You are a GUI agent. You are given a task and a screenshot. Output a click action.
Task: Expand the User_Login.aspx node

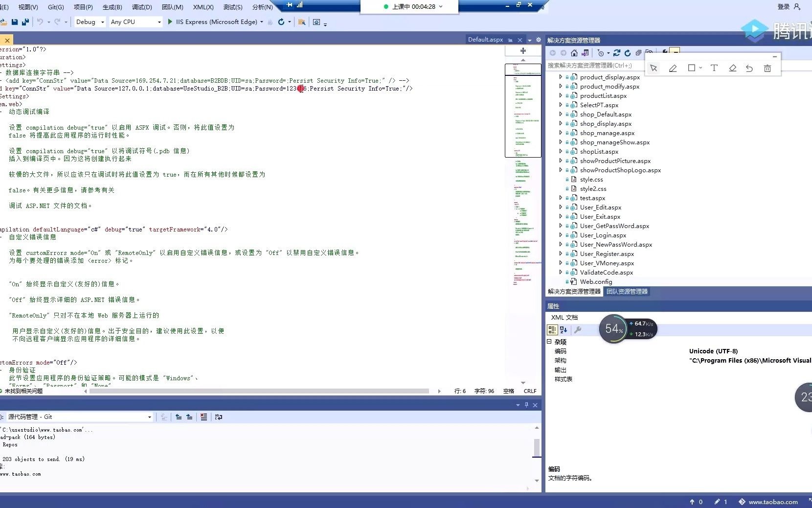(561, 235)
